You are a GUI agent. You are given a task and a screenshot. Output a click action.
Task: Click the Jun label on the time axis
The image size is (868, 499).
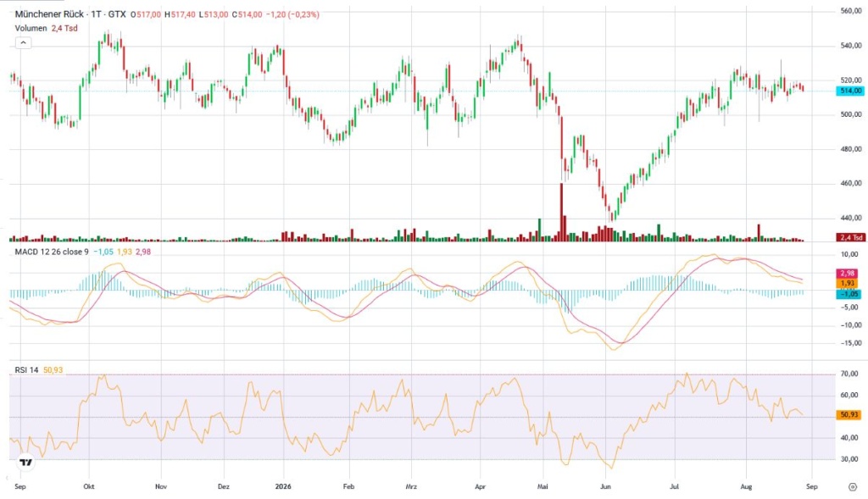pyautogui.click(x=605, y=487)
